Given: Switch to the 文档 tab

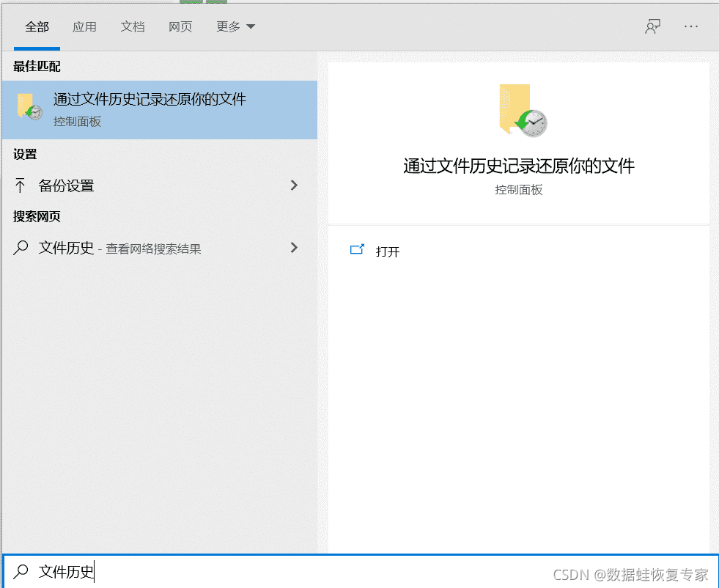Looking at the screenshot, I should point(133,26).
